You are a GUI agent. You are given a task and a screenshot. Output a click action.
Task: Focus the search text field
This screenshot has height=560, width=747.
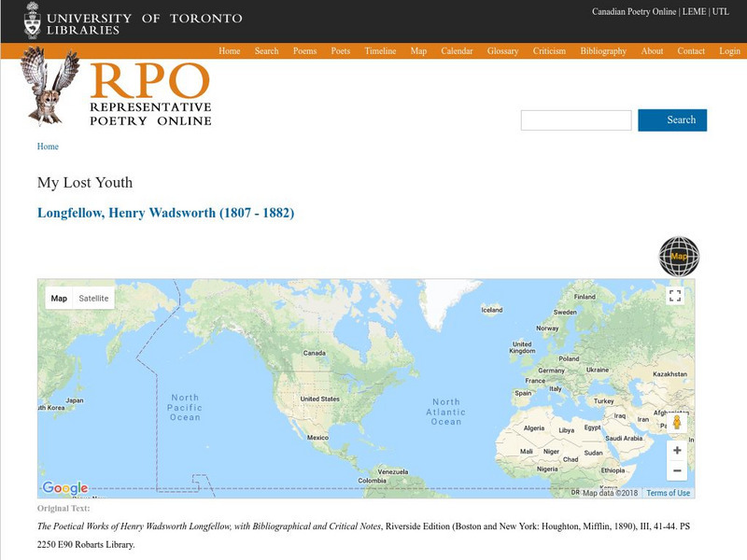576,120
